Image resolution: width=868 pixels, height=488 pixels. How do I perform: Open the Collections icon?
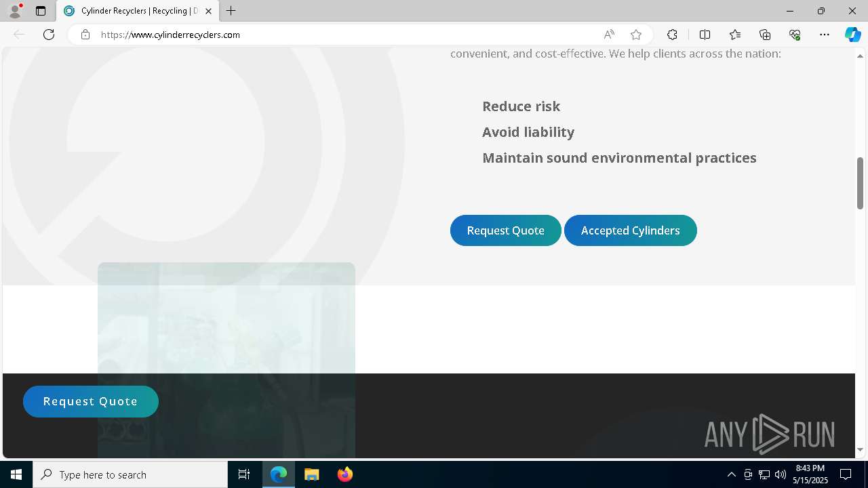click(x=765, y=35)
